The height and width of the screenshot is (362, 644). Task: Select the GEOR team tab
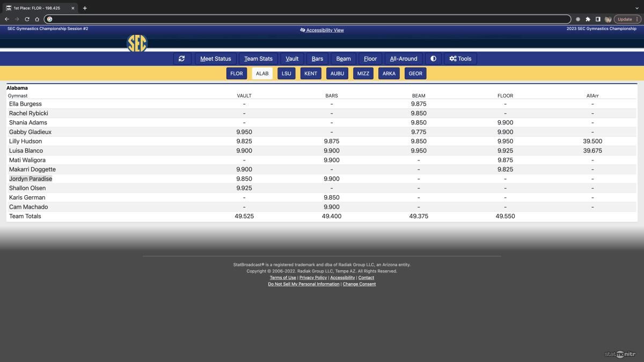[415, 73]
